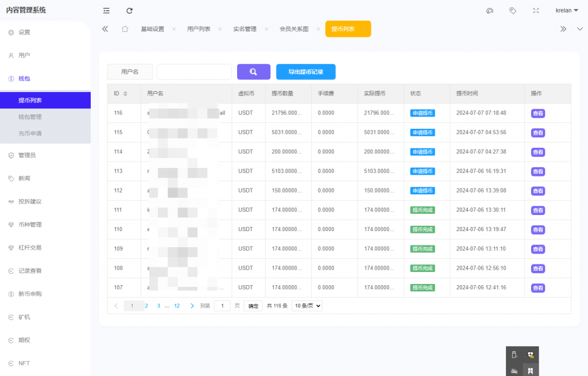Open the 10 条/页 page size dropdown

point(307,306)
